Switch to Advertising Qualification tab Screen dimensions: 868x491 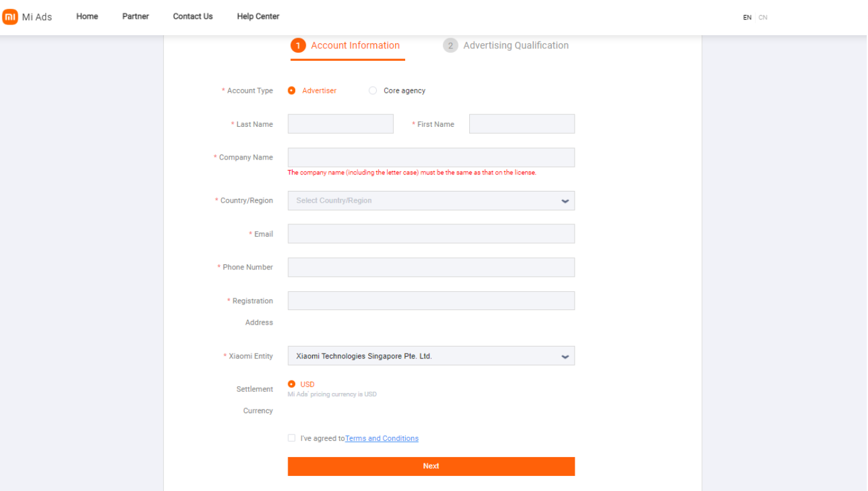pyautogui.click(x=515, y=45)
